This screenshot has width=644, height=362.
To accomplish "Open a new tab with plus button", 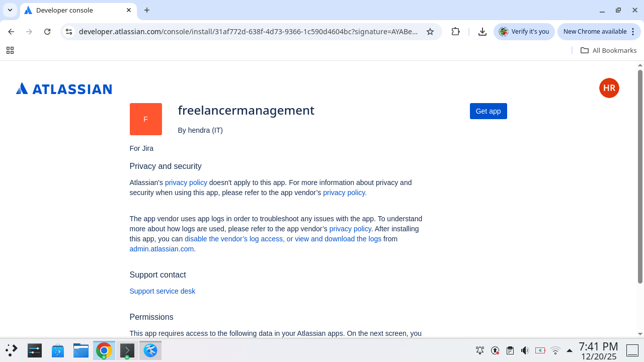I will 147,10.
